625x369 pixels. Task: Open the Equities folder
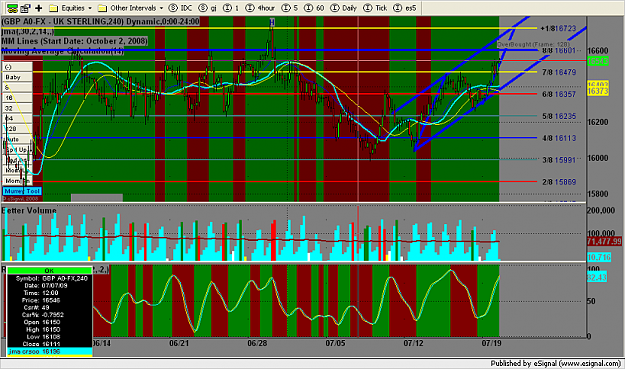pyautogui.click(x=67, y=8)
